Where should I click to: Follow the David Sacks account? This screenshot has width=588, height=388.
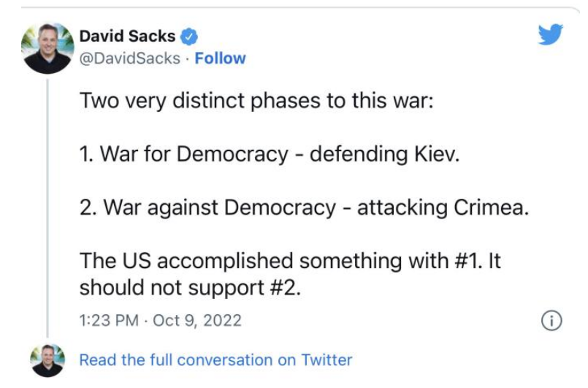[x=220, y=58]
